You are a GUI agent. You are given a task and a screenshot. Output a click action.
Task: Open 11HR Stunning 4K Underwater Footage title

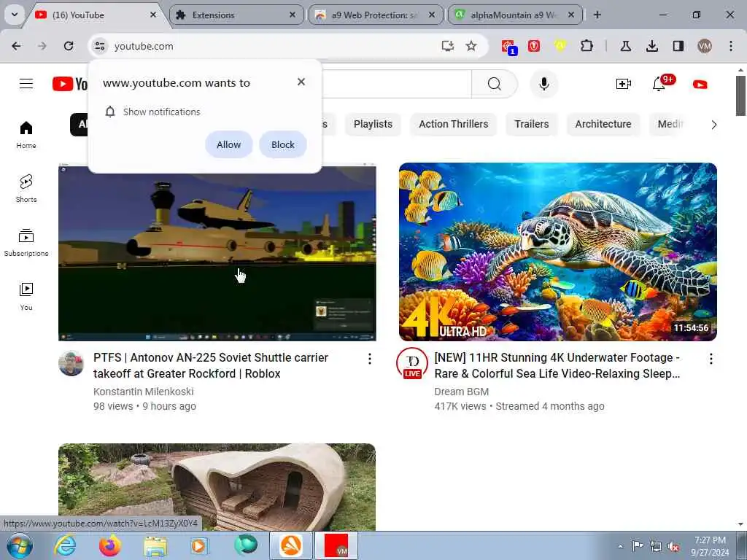557,366
